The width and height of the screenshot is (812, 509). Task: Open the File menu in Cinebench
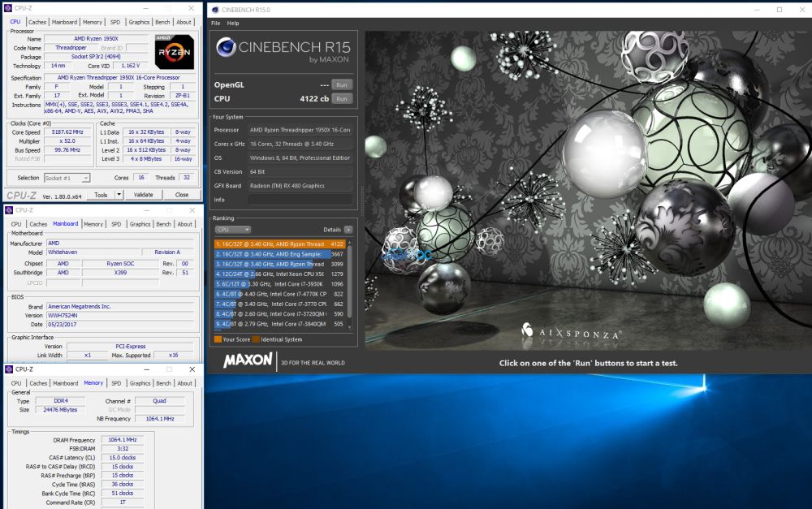pyautogui.click(x=215, y=23)
